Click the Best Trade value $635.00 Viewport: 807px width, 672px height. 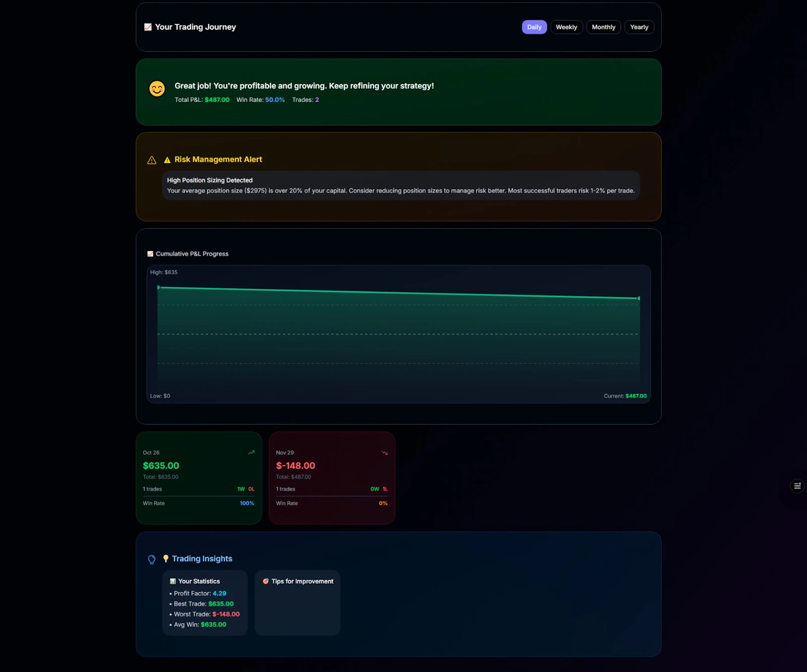pos(221,604)
